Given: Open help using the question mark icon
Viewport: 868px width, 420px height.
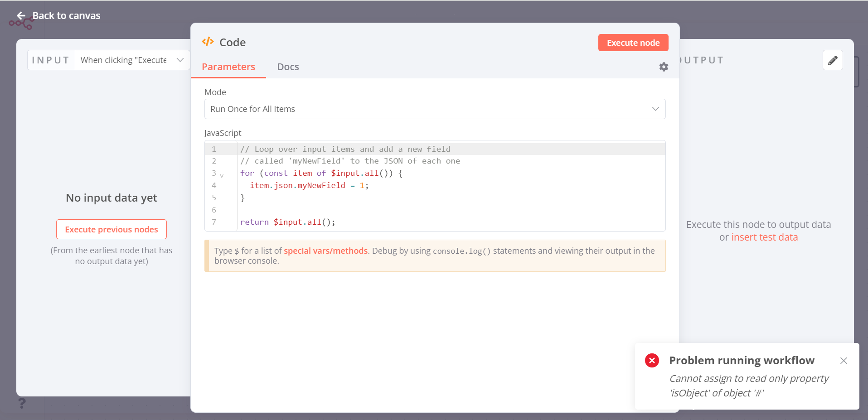Looking at the screenshot, I should pos(22,403).
